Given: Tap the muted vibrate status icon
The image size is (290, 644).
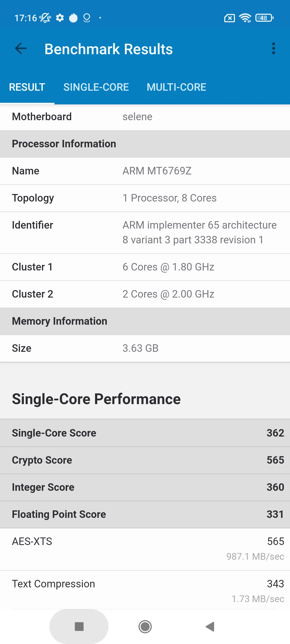Looking at the screenshot, I should pos(45,18).
